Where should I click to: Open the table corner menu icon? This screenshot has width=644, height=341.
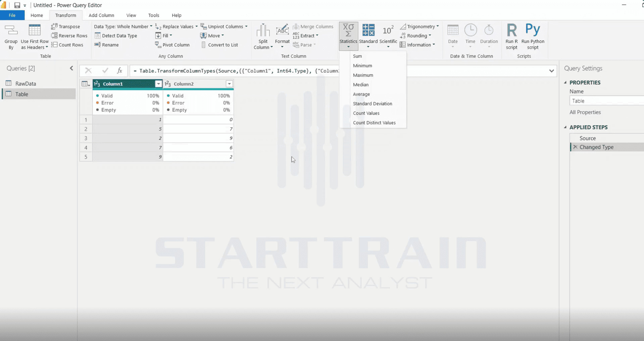(x=86, y=84)
